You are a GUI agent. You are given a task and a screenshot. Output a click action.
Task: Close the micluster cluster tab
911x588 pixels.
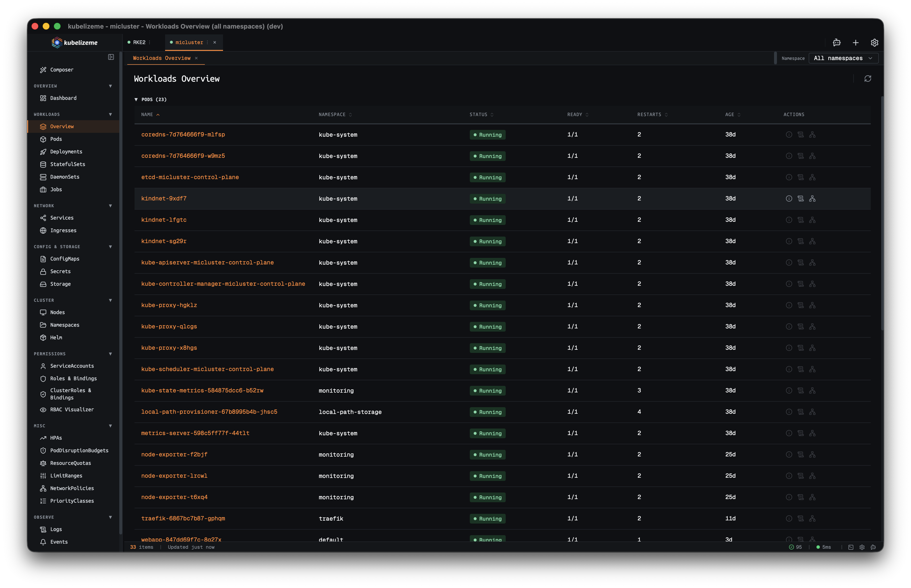point(215,42)
